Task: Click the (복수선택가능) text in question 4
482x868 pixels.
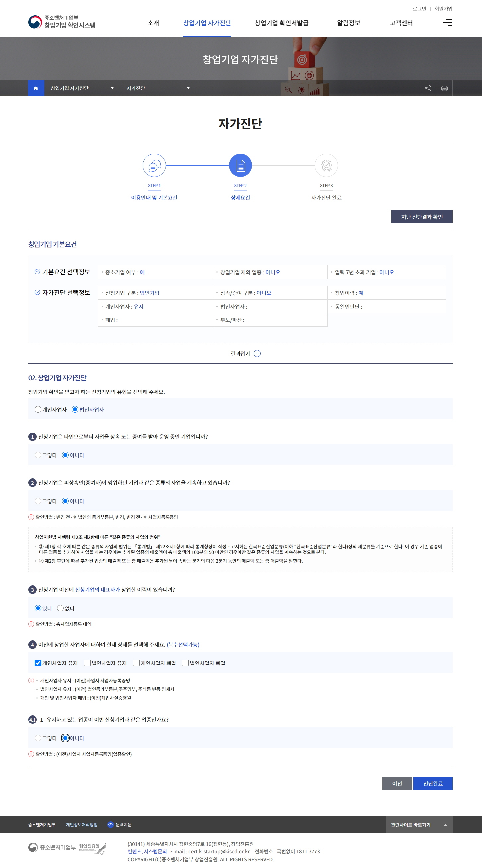Action: click(x=183, y=645)
